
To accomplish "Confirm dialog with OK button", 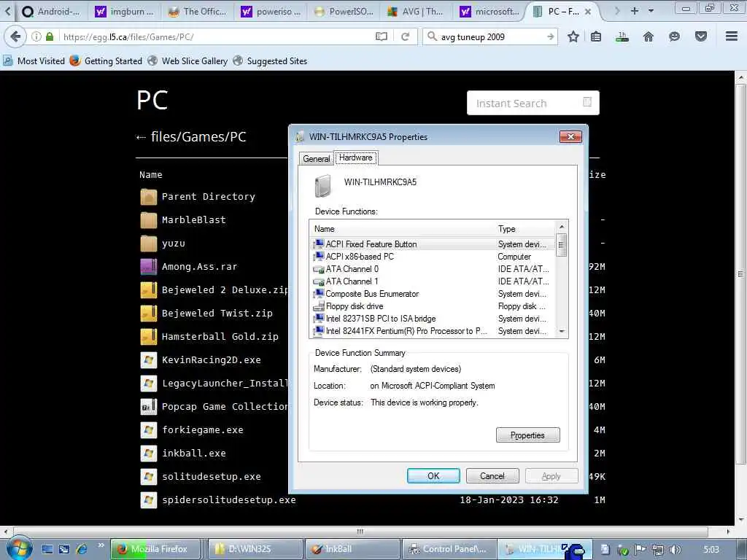I will [433, 475].
